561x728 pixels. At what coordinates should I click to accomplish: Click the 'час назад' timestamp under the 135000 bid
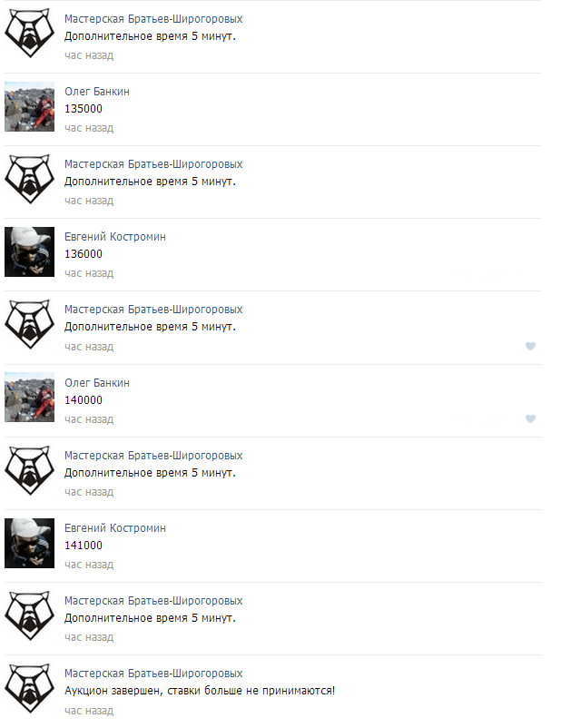89,128
